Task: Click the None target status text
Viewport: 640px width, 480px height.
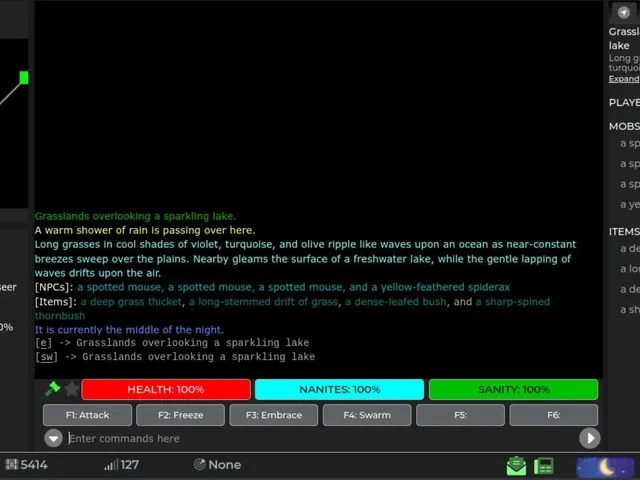Action: click(224, 464)
